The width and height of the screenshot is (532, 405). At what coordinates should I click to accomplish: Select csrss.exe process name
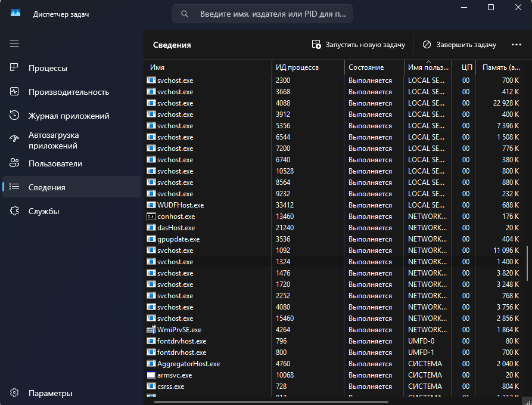[x=171, y=387]
